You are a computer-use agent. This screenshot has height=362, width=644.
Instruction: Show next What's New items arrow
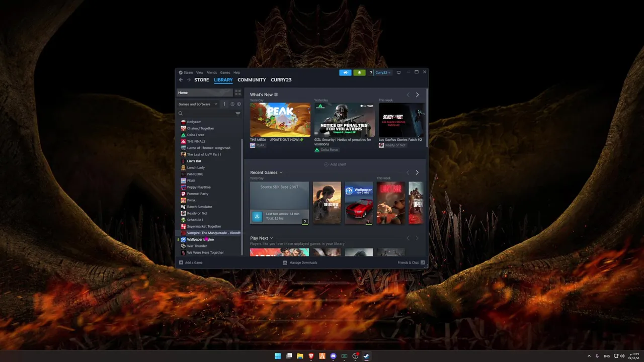417,95
